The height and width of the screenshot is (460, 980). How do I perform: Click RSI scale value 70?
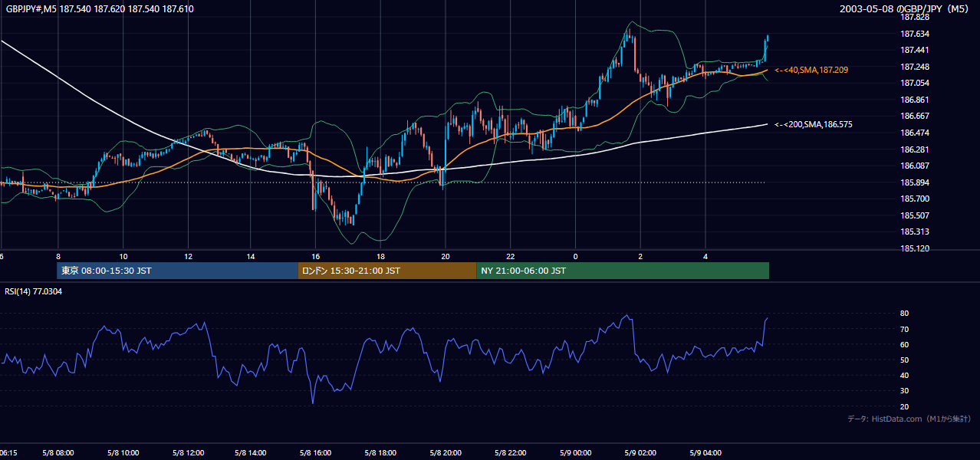(904, 330)
